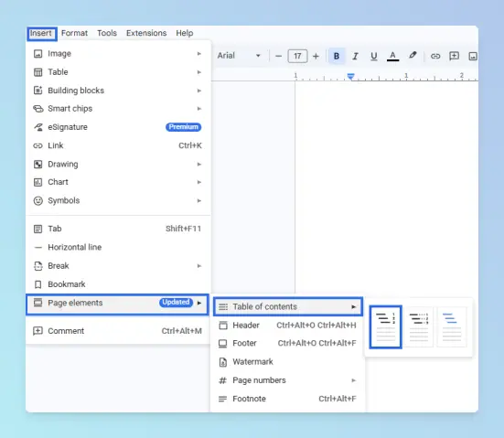504x438 pixels.
Task: Click the eSignature pen icon
Action: (38, 127)
